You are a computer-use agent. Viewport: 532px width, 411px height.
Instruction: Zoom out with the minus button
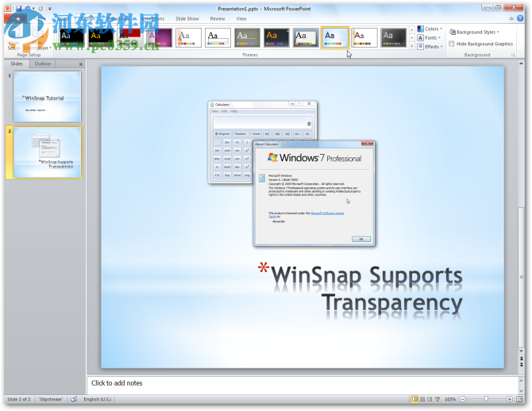tap(462, 399)
